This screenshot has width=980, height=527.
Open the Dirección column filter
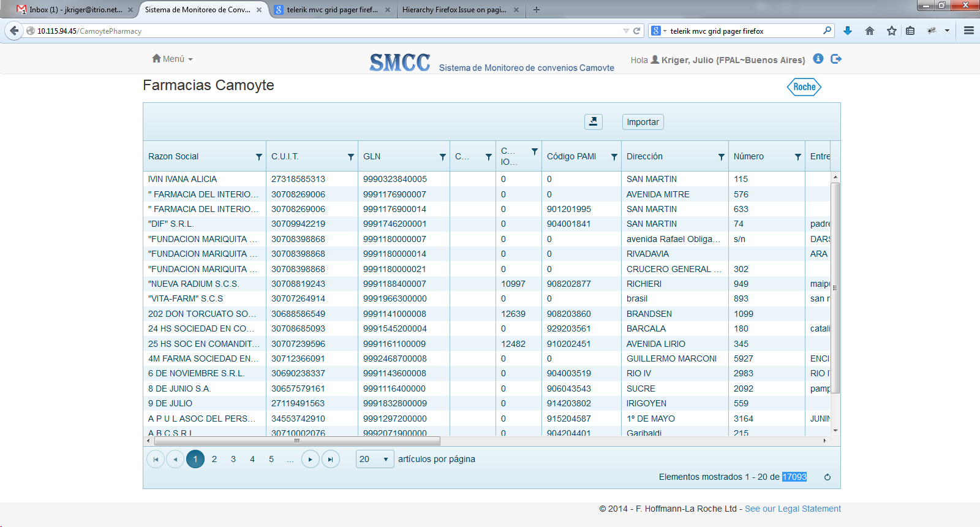721,157
